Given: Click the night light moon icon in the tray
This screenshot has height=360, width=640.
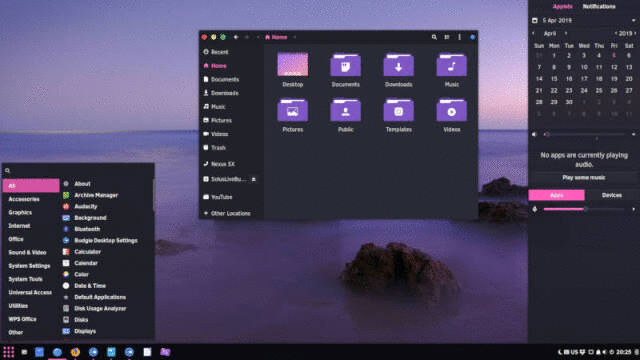Looking at the screenshot, I should pos(560,352).
